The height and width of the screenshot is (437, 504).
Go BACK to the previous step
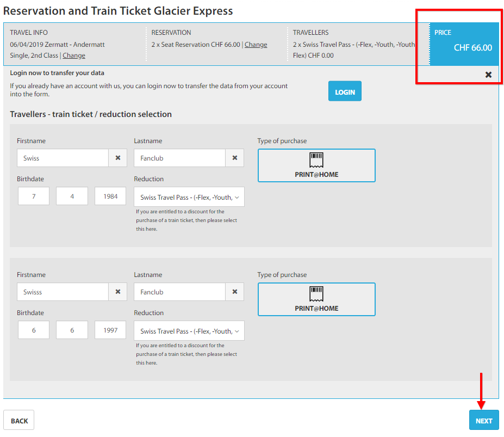tap(19, 420)
